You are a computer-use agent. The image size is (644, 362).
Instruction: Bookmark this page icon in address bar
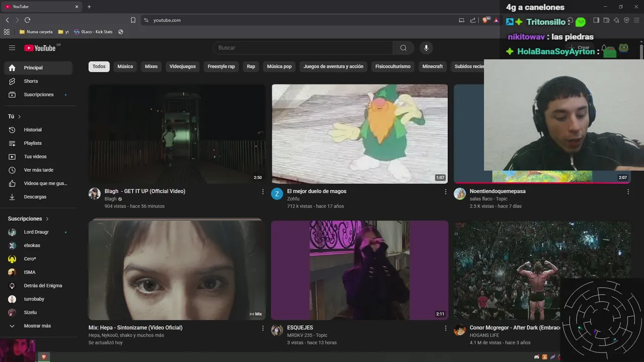[133, 20]
